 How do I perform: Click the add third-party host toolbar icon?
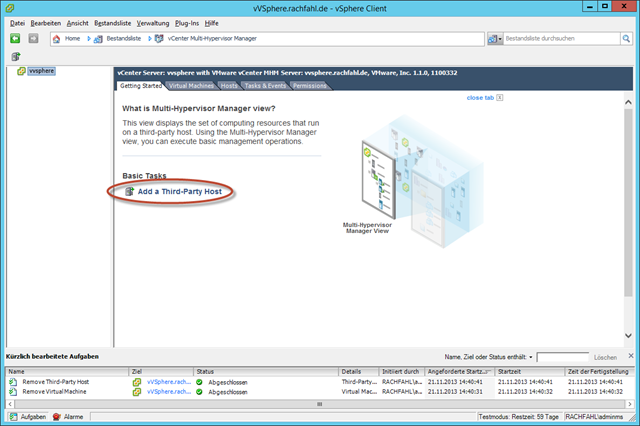16,56
